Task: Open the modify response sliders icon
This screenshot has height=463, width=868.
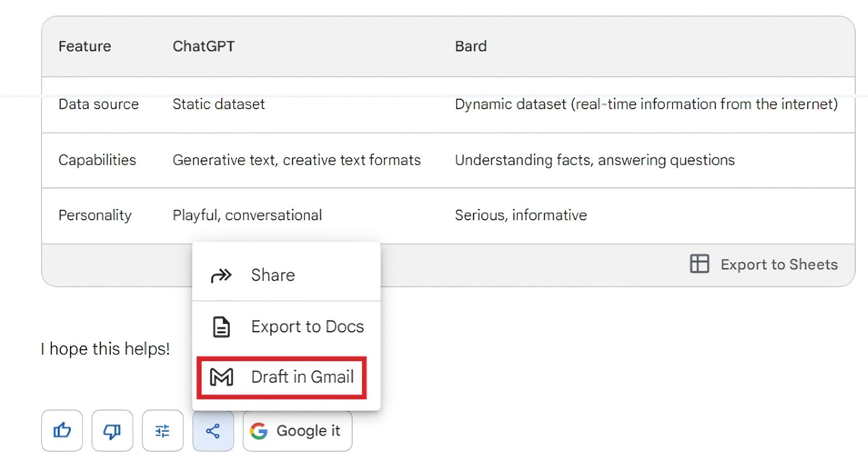Action: coord(162,430)
